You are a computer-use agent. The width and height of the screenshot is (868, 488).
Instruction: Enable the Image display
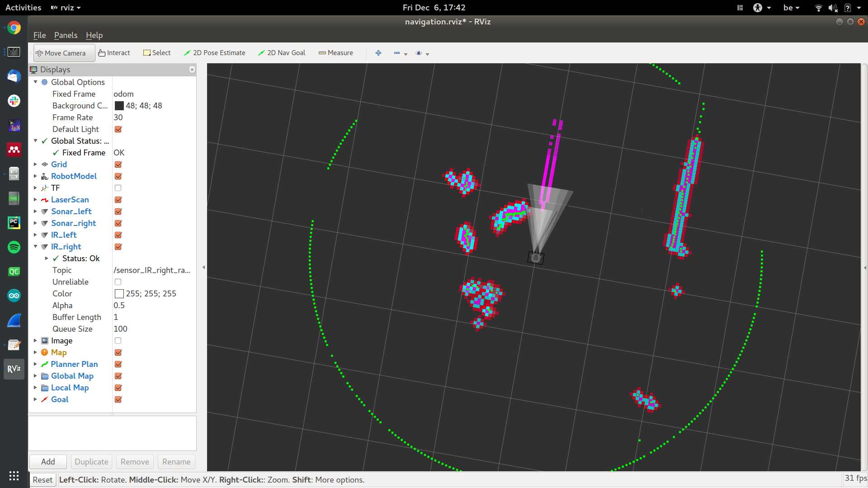118,341
